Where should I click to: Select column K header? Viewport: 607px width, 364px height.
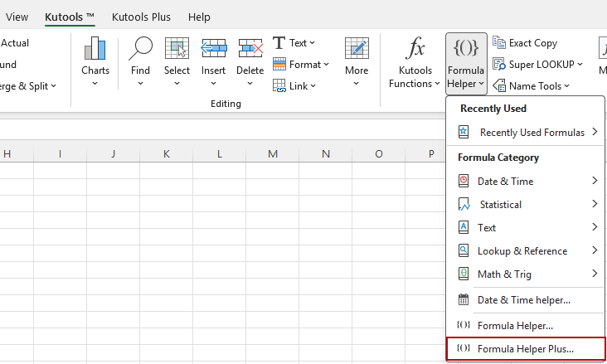167,153
